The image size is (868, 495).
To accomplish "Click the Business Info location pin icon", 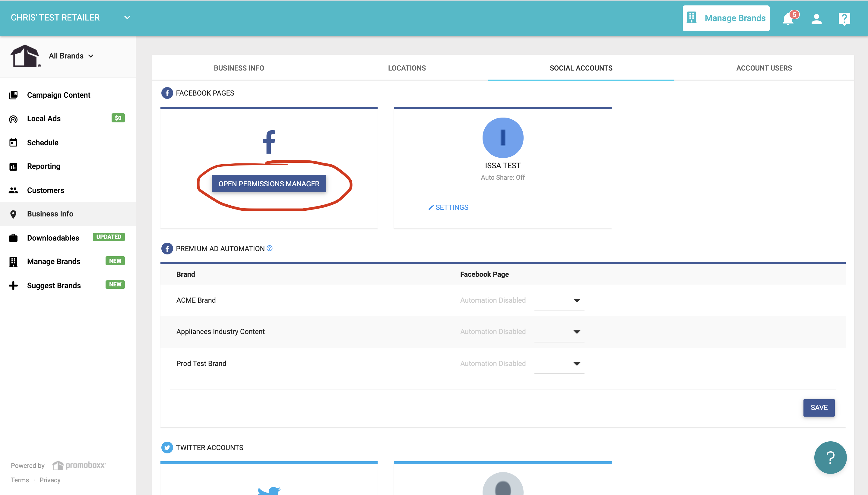I will point(13,214).
